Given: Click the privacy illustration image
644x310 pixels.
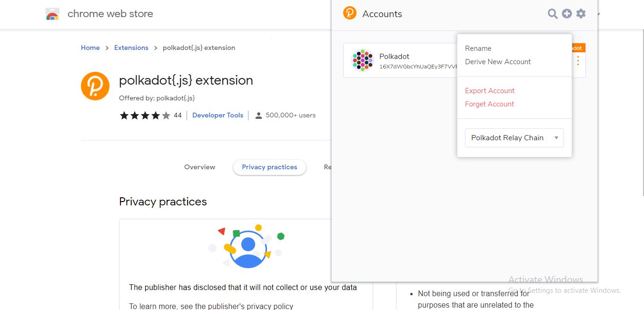Looking at the screenshot, I should point(247,247).
